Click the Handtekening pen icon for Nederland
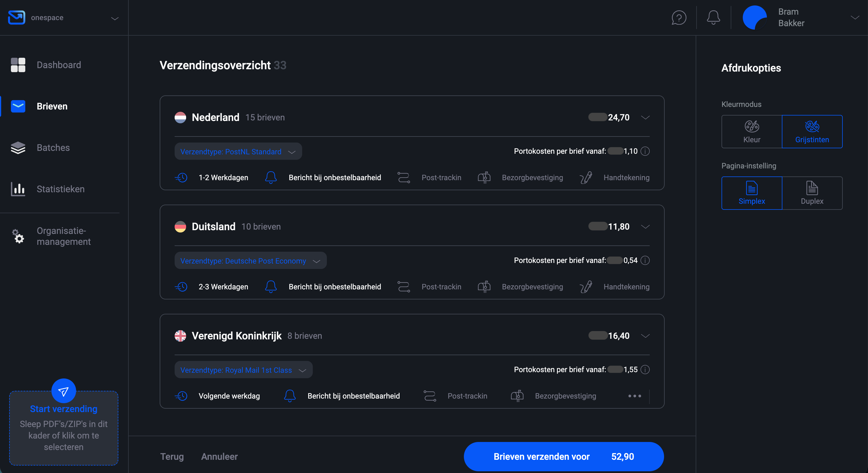This screenshot has height=473, width=868. tap(586, 177)
